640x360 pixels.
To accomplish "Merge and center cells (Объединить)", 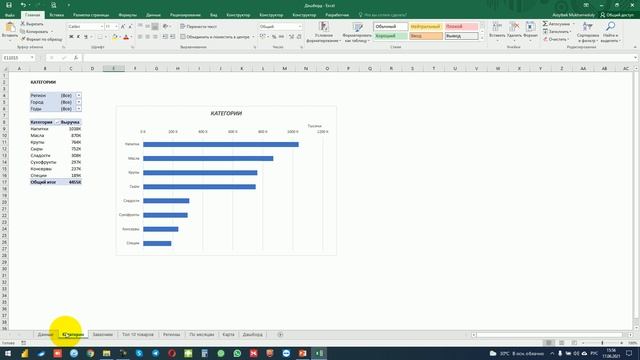I will coord(215,37).
